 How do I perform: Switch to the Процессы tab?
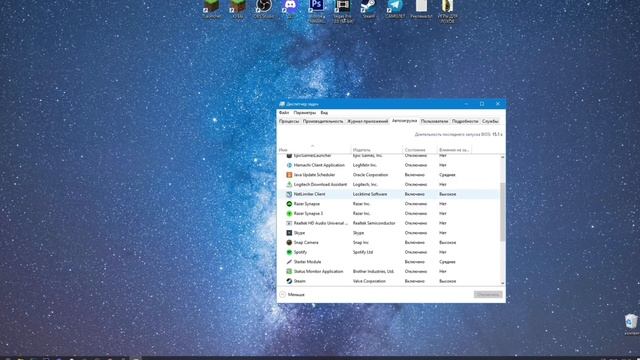[289, 121]
